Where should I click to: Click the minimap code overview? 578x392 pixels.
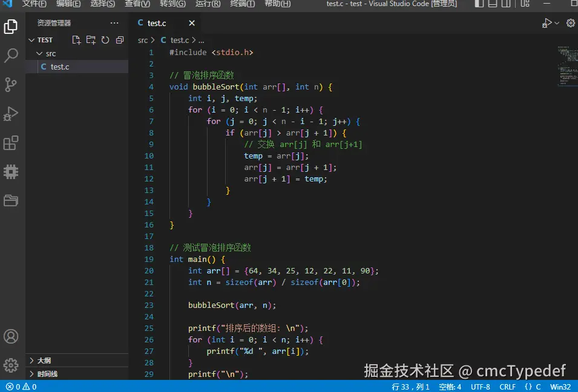[567, 66]
